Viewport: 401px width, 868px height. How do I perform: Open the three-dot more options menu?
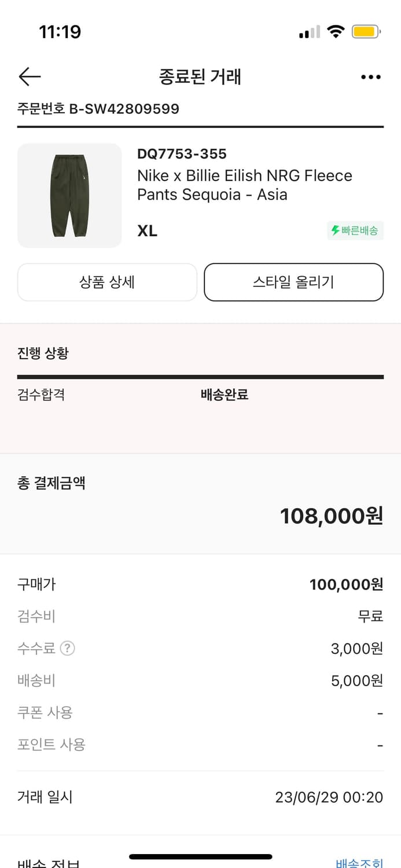(x=370, y=77)
